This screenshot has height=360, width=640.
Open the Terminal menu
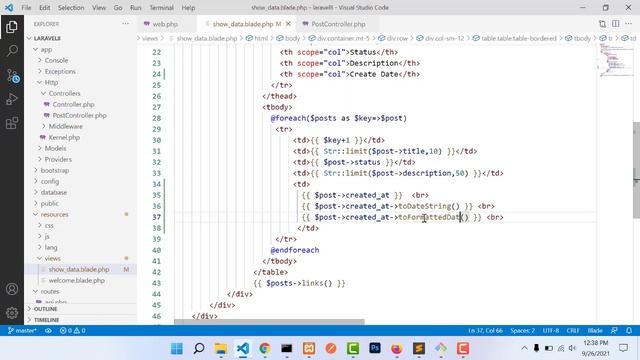tap(161, 8)
